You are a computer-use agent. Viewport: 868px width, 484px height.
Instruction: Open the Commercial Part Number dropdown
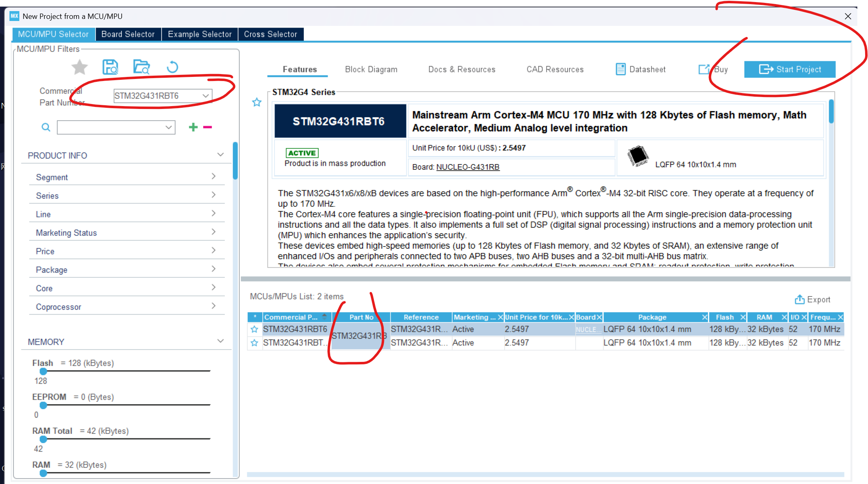[x=206, y=96]
